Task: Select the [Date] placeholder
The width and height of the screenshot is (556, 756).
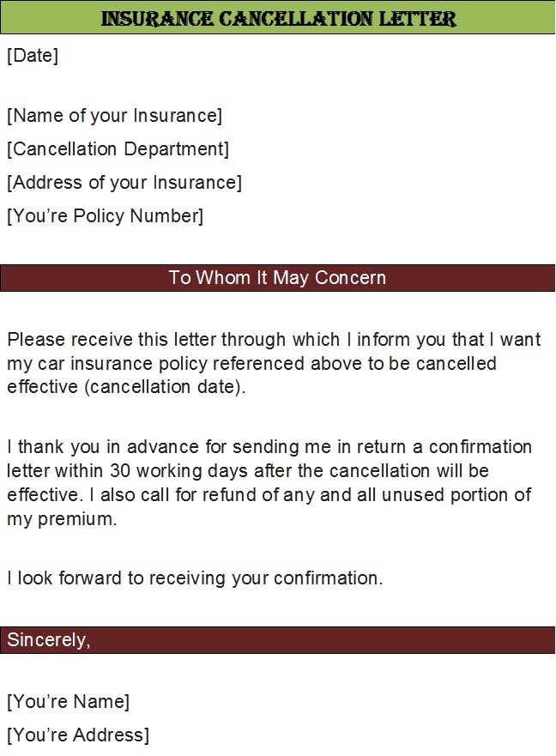Action: pos(33,56)
